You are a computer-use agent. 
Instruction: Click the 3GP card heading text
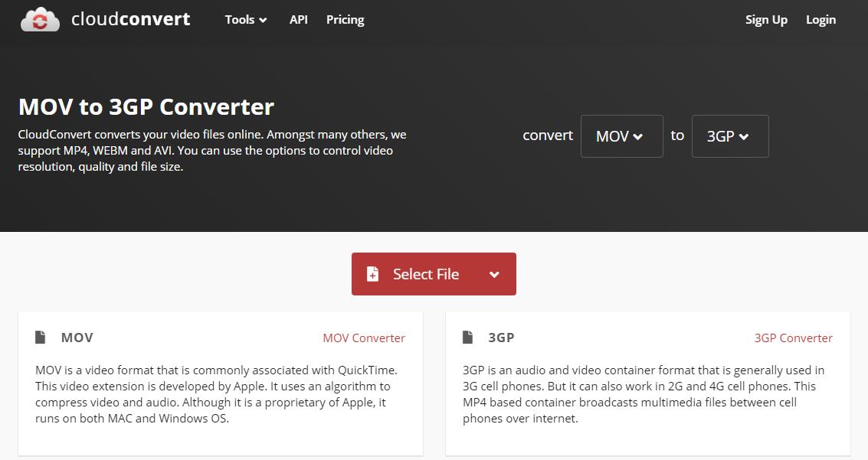(501, 338)
